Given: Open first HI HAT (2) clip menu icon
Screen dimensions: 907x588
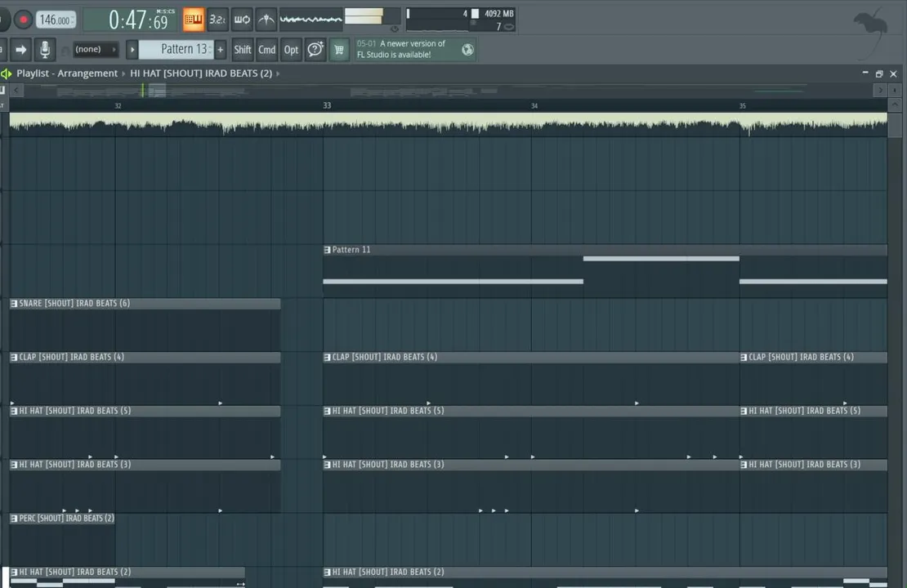Looking at the screenshot, I should [14, 572].
